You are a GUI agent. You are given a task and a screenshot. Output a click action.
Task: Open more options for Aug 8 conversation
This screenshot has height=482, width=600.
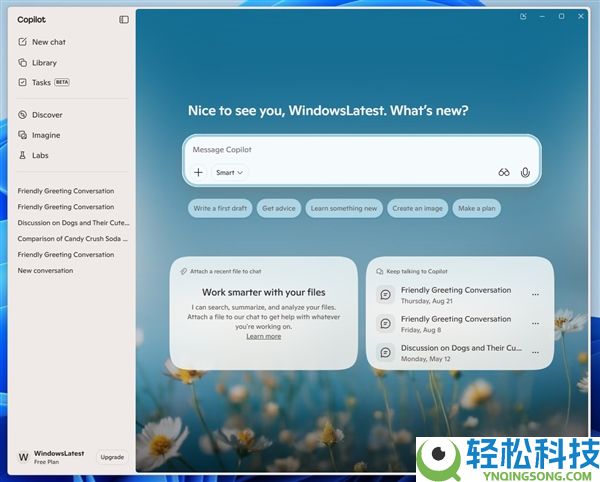point(535,323)
